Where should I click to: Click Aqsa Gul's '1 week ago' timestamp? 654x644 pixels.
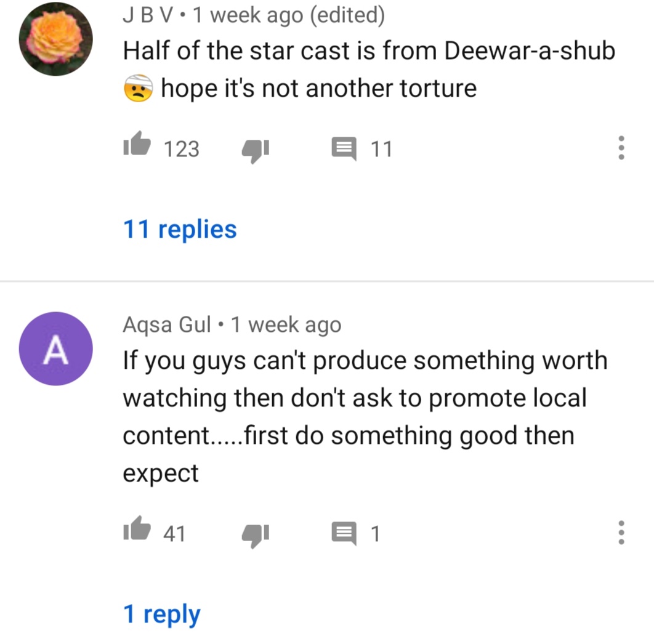[286, 325]
